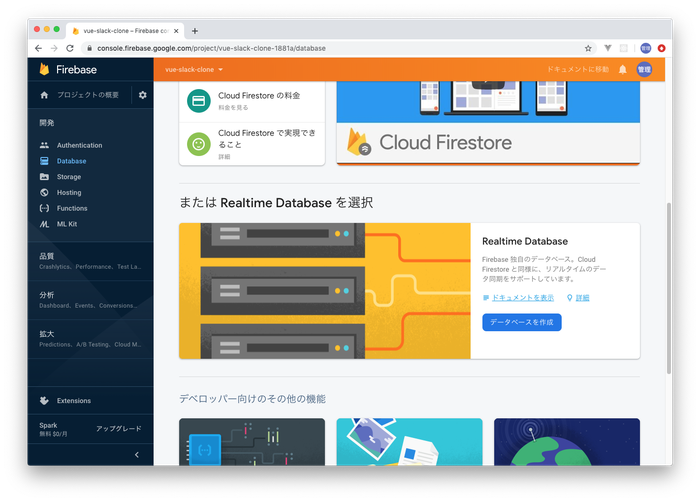Open Cloud Firestore の料金 card
Image resolution: width=700 pixels, height=502 pixels.
(252, 100)
